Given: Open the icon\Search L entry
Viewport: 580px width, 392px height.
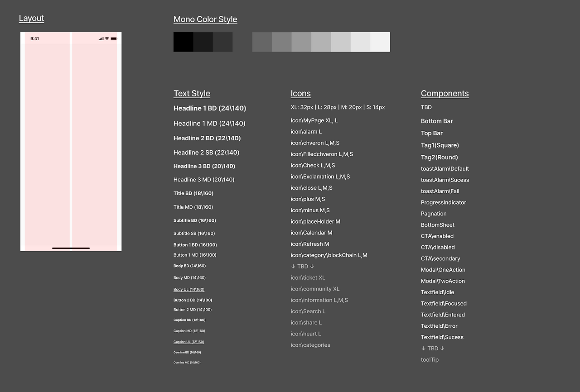Looking at the screenshot, I should click(308, 311).
